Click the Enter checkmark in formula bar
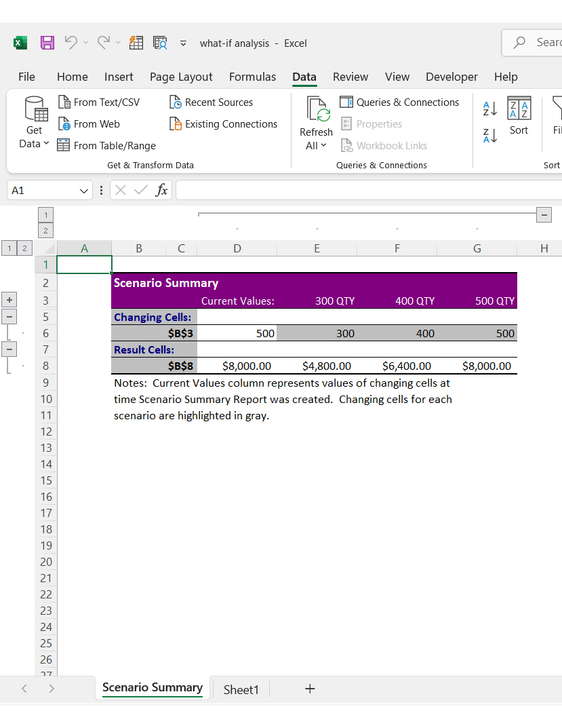 click(140, 191)
